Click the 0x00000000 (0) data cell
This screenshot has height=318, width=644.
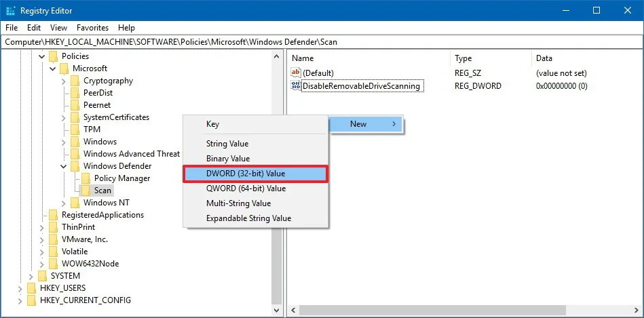[x=561, y=86]
